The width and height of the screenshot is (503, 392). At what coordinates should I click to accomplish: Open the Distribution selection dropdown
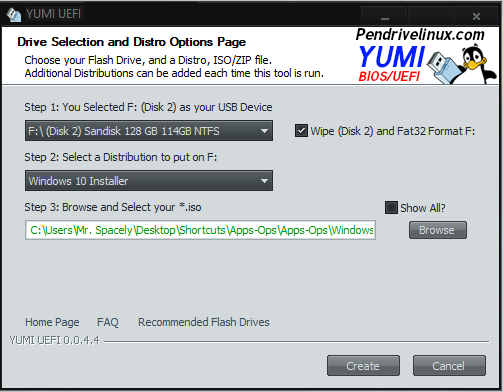tap(149, 181)
